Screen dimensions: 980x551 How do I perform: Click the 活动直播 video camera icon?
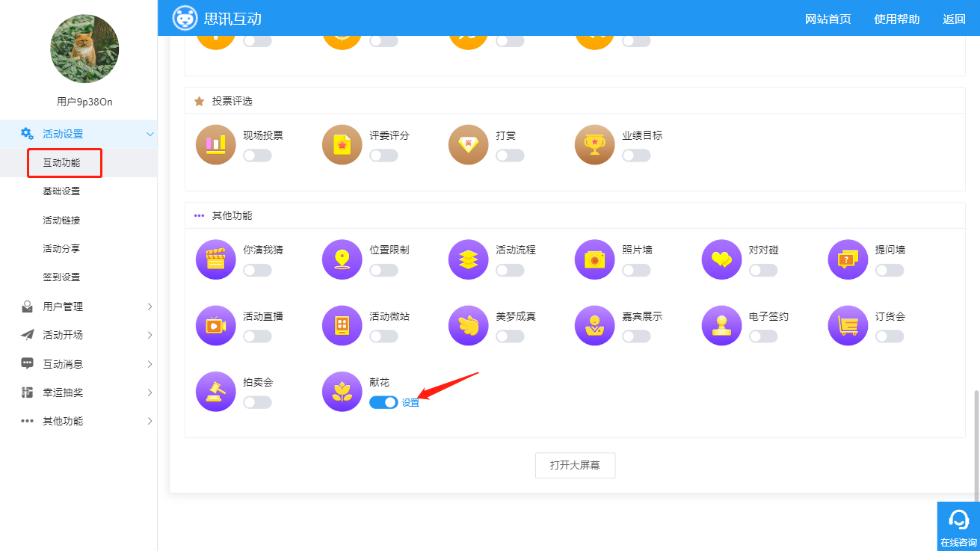coord(215,326)
